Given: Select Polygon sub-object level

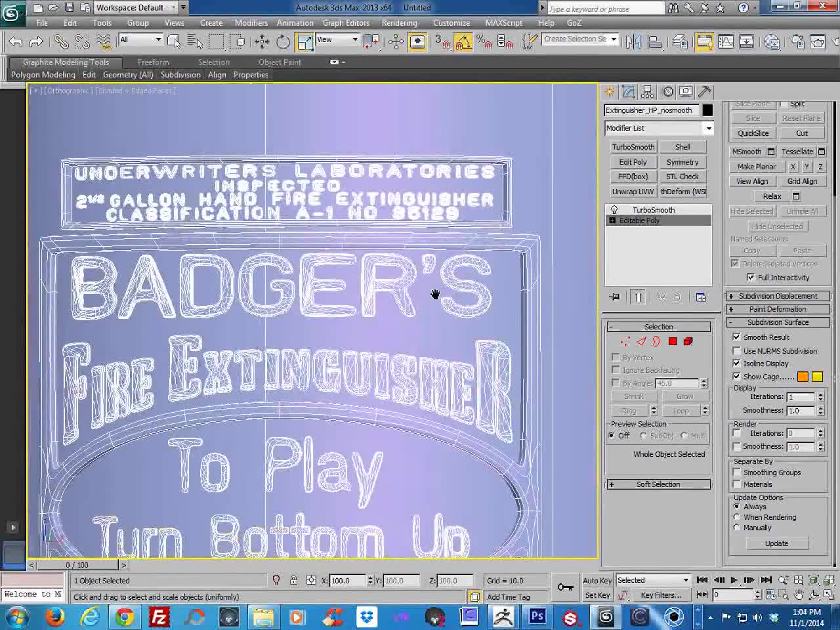Looking at the screenshot, I should point(673,341).
